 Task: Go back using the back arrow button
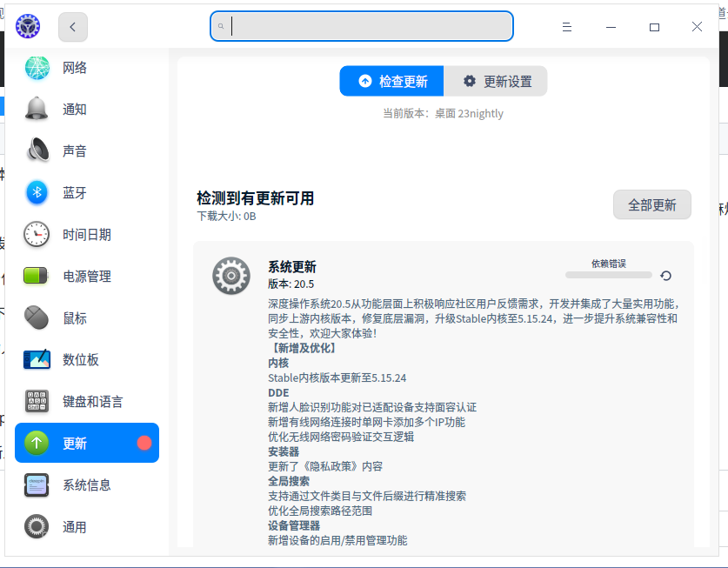(73, 27)
